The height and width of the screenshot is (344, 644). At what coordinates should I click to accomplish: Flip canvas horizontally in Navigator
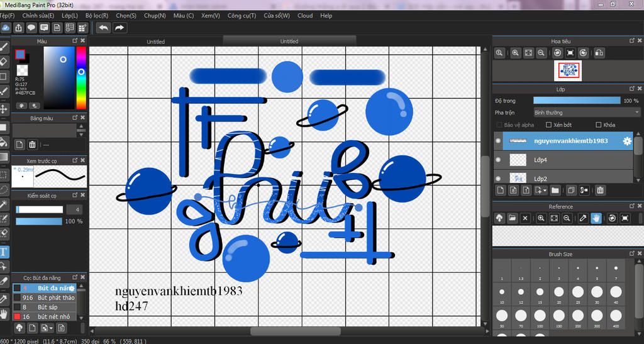pos(599,53)
